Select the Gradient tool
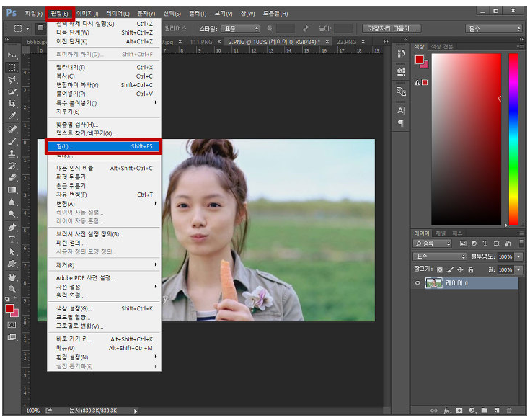 [12, 189]
